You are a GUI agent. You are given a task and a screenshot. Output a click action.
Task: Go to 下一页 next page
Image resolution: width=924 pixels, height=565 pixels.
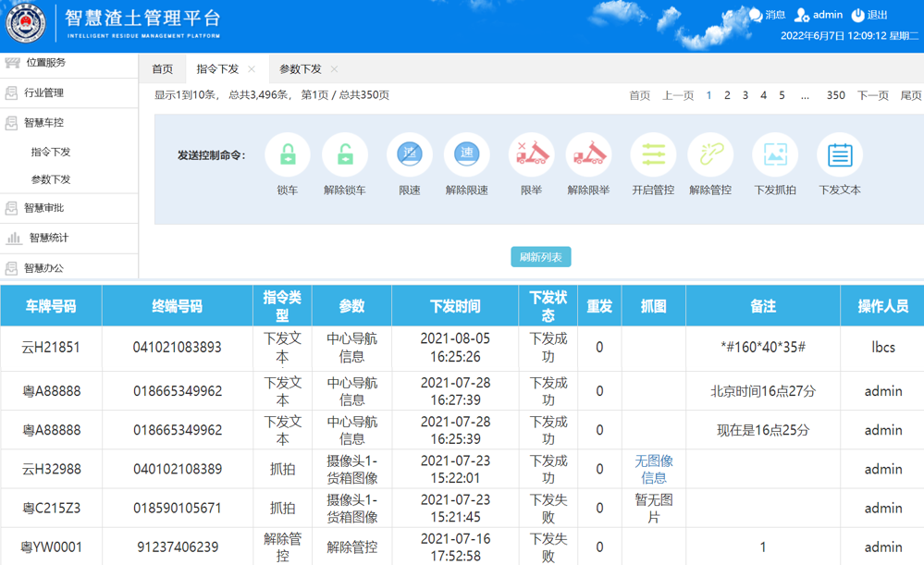point(872,95)
